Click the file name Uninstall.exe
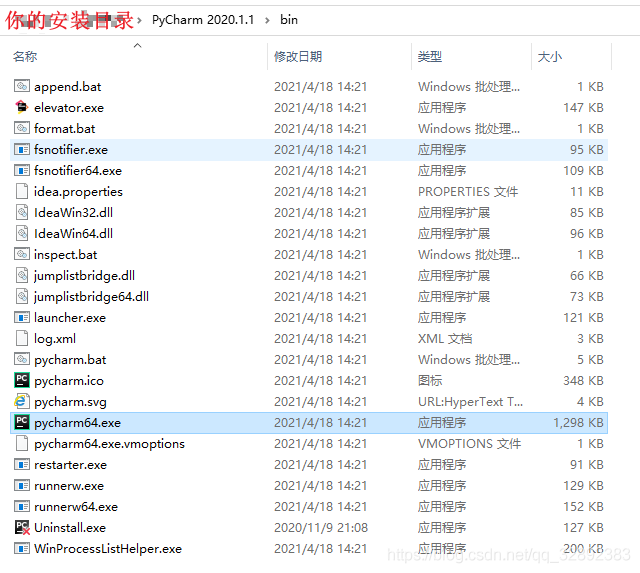Screen dimensions: 640x573 70,527
